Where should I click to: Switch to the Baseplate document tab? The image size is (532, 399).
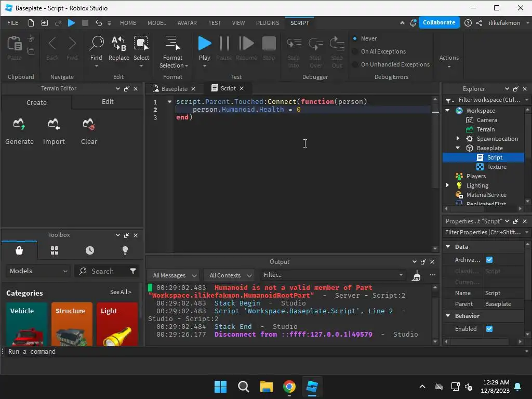click(174, 89)
